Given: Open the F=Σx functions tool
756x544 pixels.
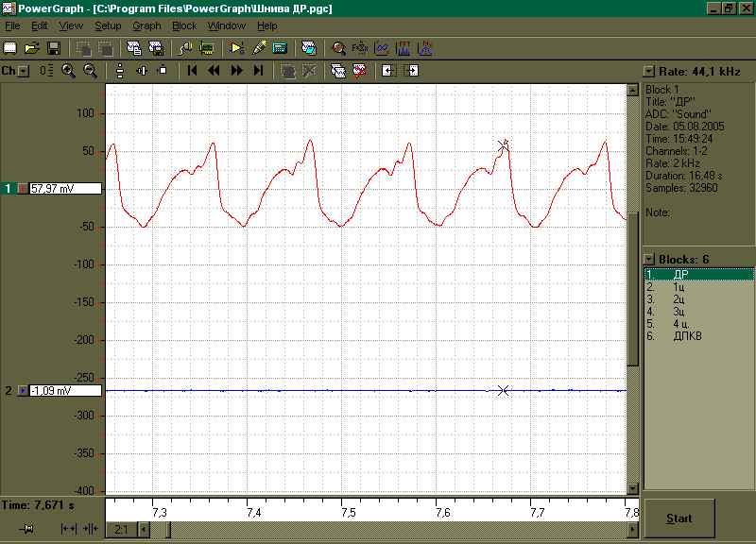Looking at the screenshot, I should pyautogui.click(x=360, y=48).
